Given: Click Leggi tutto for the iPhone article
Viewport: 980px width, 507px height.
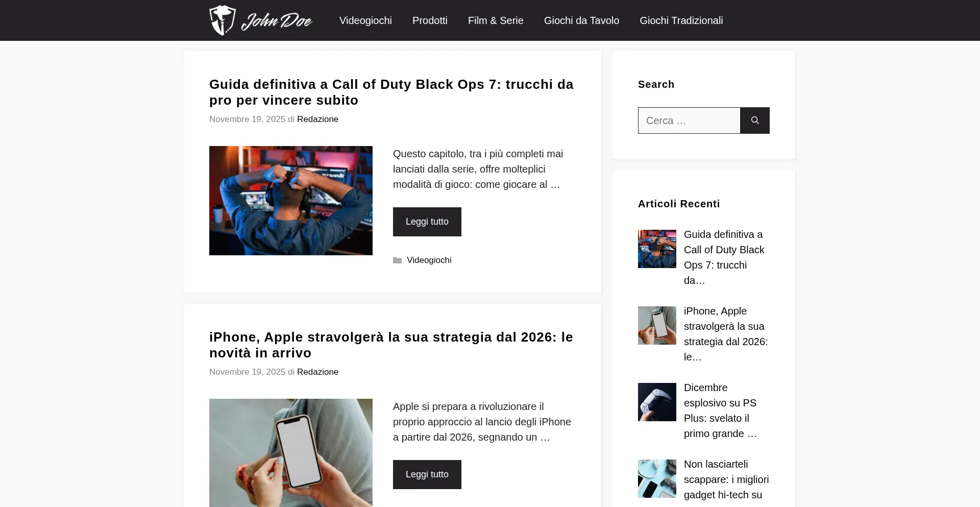Looking at the screenshot, I should (427, 474).
